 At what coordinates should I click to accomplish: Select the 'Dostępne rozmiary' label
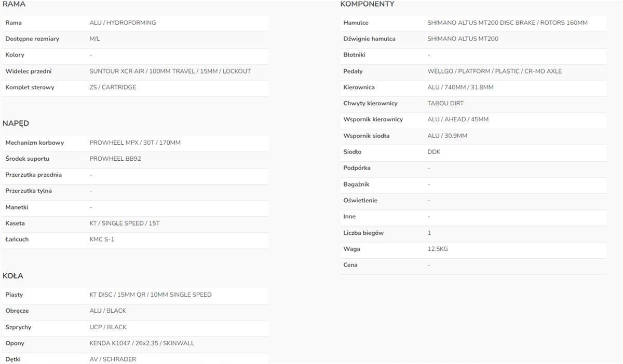[x=32, y=39]
